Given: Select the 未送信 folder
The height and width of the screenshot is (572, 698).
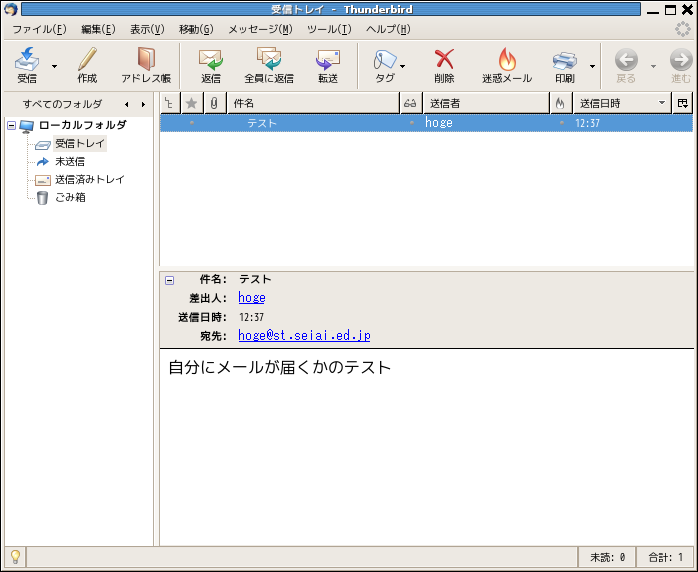Looking at the screenshot, I should (70, 162).
